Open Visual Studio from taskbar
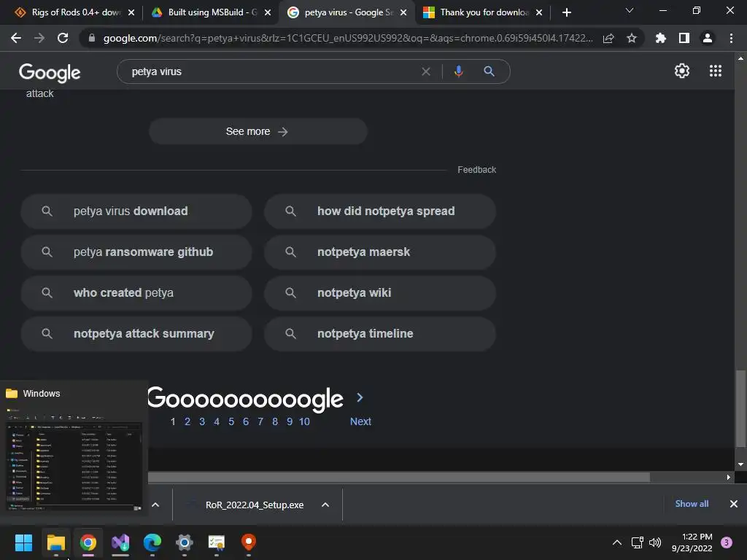 [120, 542]
